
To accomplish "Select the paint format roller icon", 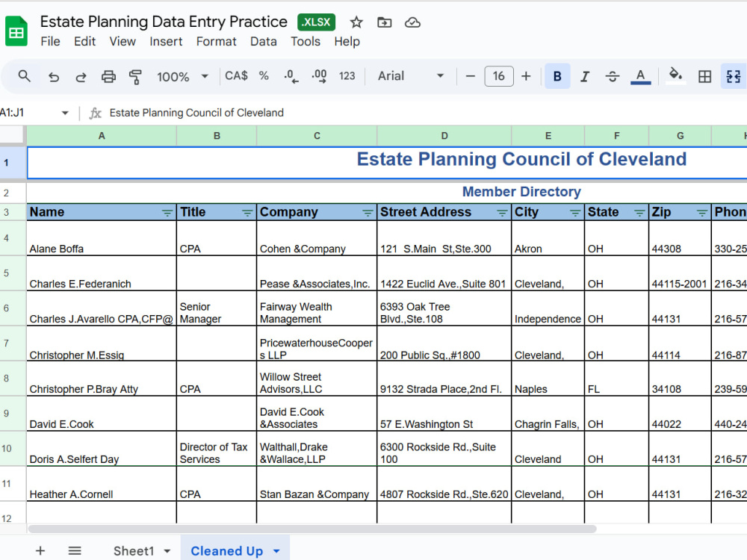I will point(135,76).
